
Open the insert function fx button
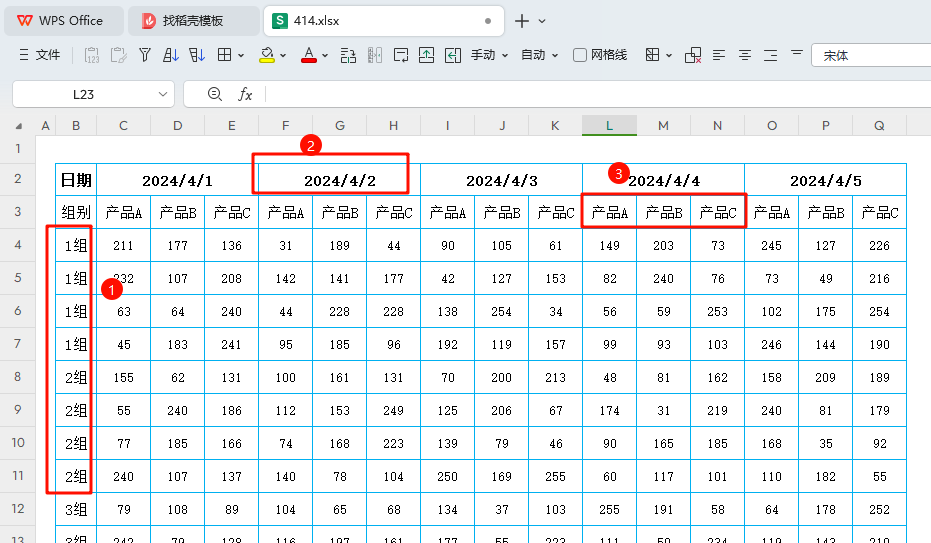point(245,94)
